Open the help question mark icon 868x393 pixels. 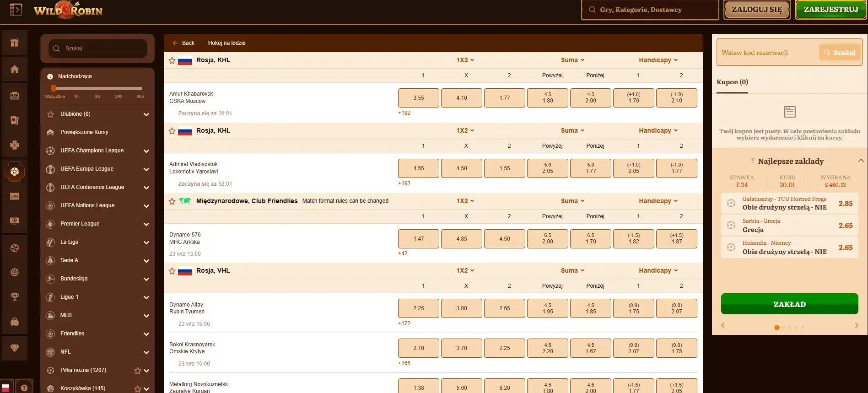24,388
